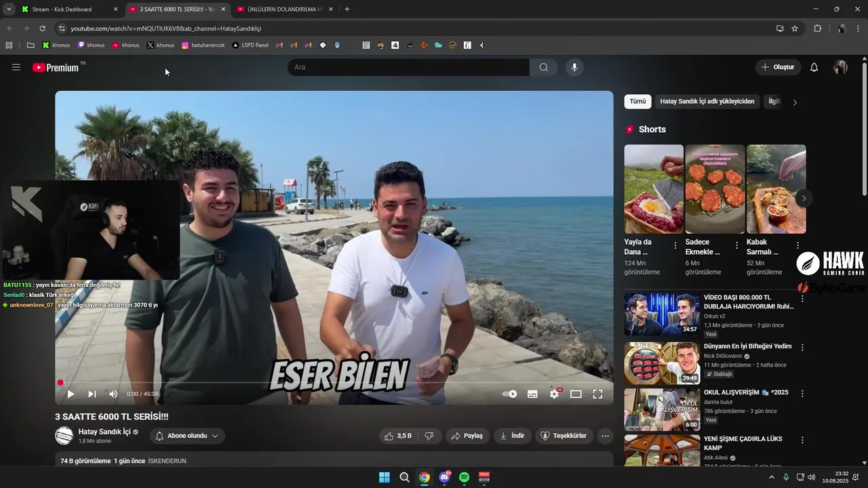Like the video (3,5 B)

399,436
